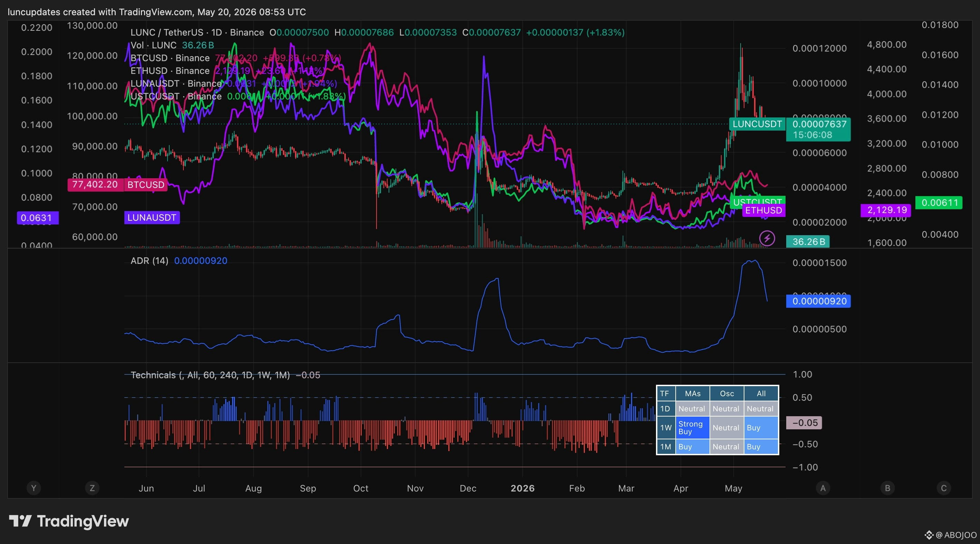Select the Y price scale badge

[34, 488]
